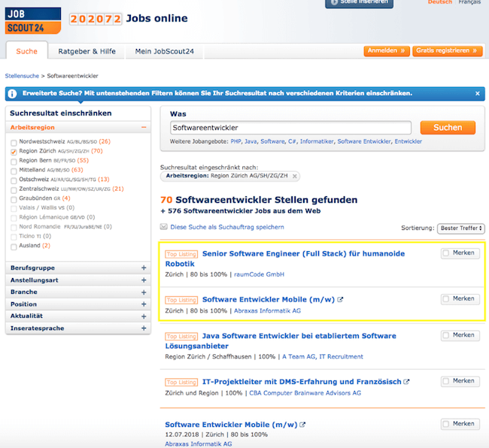489x448 pixels.
Task: Open CBA Computer Brainware Advisors AG link
Action: pos(305,393)
